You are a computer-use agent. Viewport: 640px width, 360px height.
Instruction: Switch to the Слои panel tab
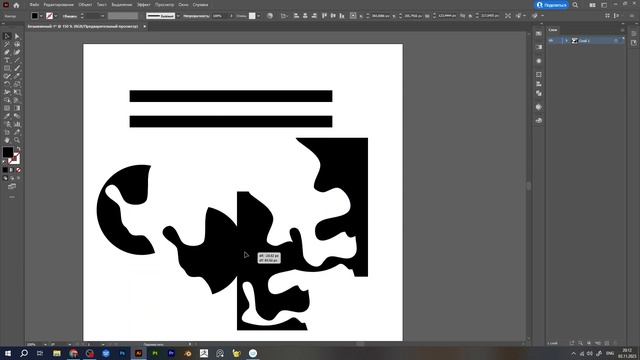(553, 30)
